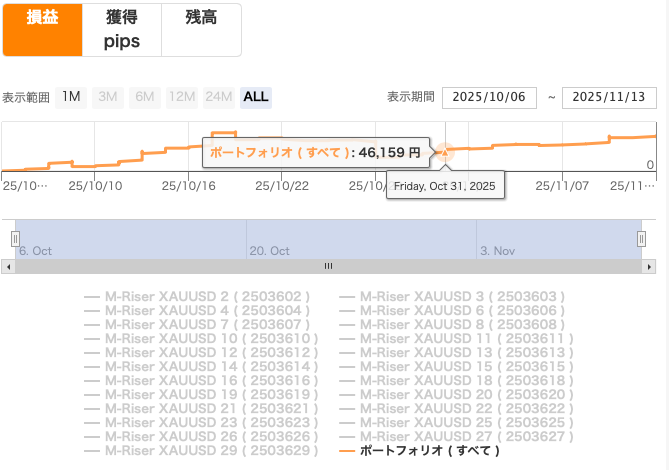Click the right navigator range handle
669x470 pixels.
coord(641,238)
